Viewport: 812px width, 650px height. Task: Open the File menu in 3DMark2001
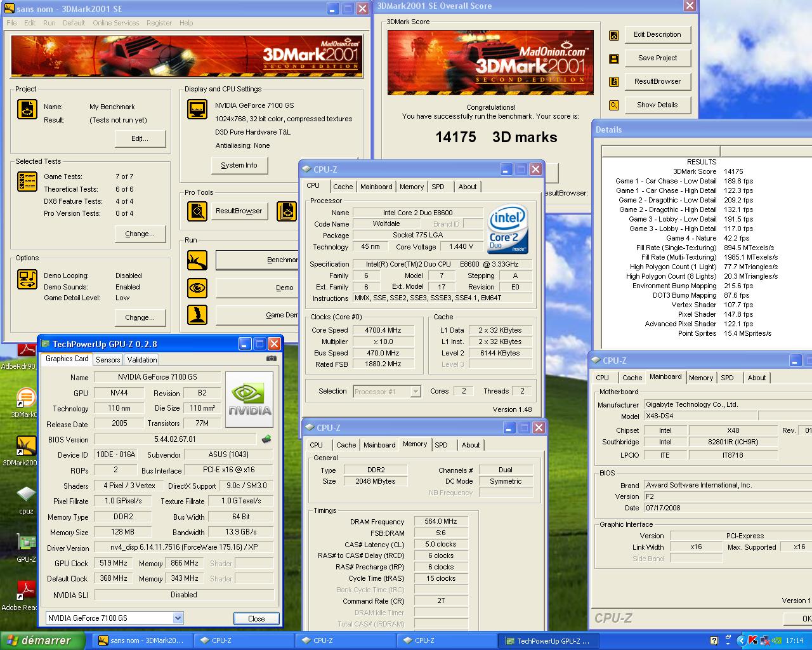click(x=12, y=23)
